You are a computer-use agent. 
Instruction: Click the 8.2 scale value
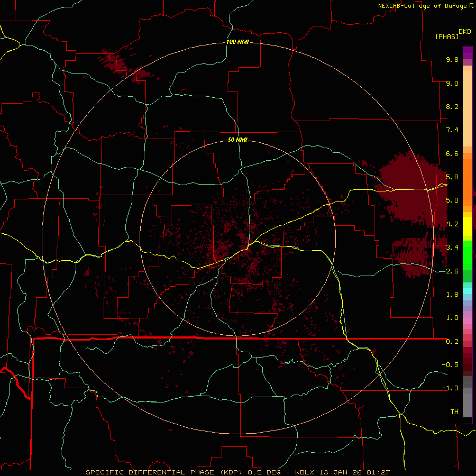(x=452, y=106)
